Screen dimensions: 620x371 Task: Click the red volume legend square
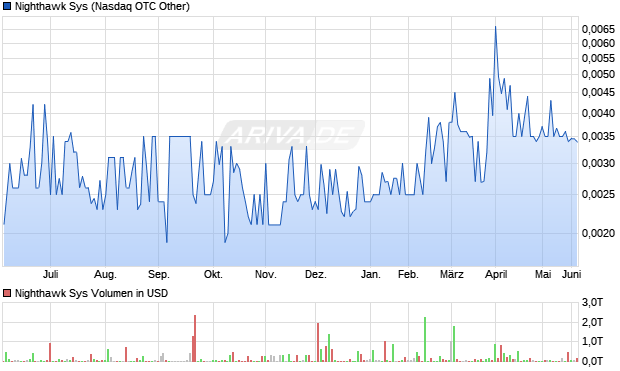click(x=7, y=293)
